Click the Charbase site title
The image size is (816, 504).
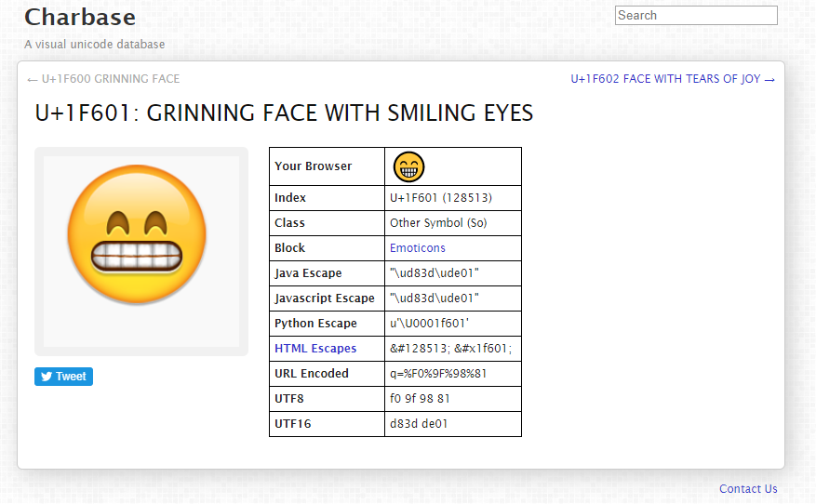pyautogui.click(x=80, y=17)
